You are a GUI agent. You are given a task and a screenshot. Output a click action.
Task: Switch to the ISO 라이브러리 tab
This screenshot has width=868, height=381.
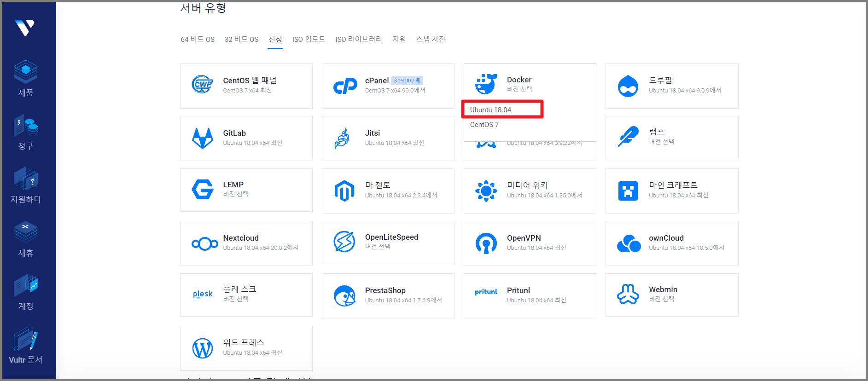point(359,39)
